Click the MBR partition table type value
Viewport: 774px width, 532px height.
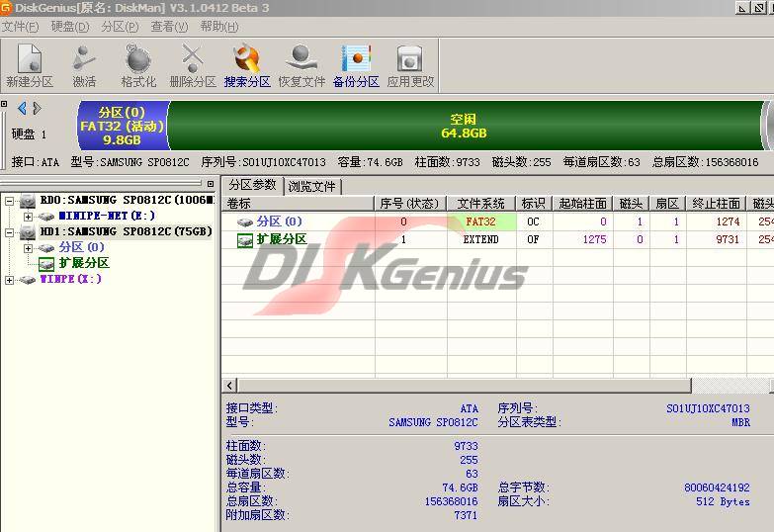pyautogui.click(x=741, y=422)
